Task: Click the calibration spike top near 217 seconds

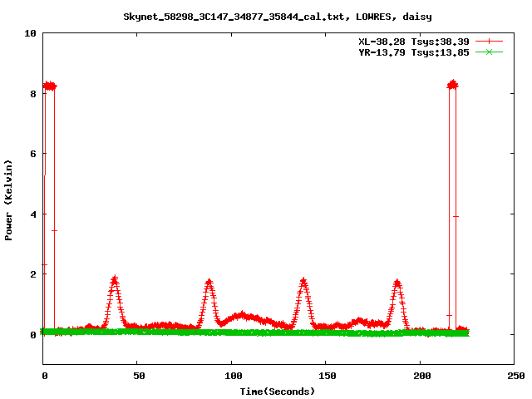Action: (x=452, y=85)
